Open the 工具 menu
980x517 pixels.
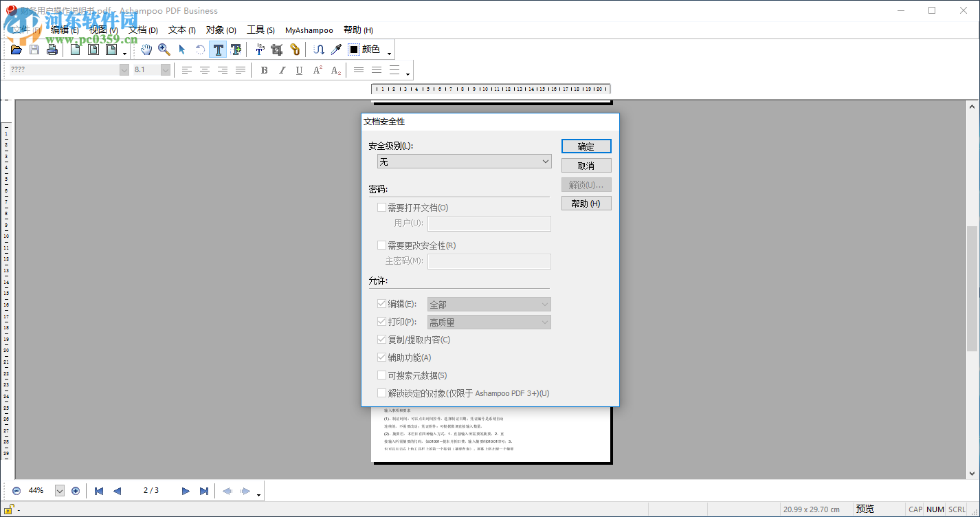[260, 30]
